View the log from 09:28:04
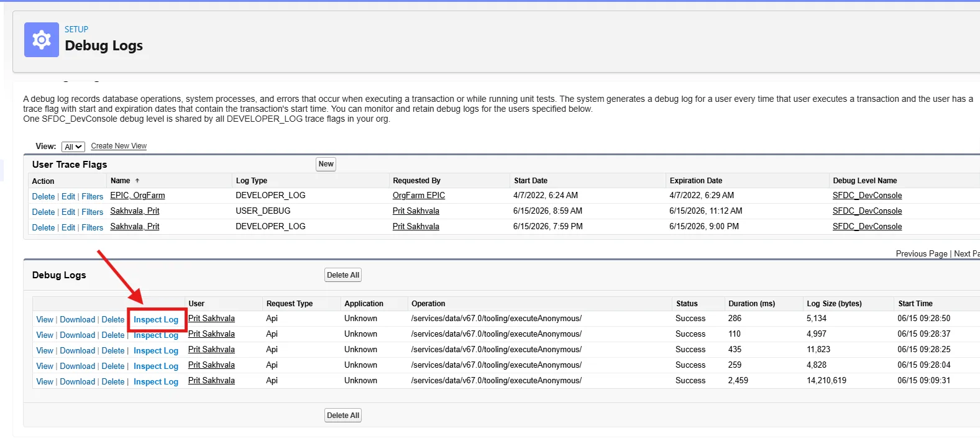 [45, 366]
